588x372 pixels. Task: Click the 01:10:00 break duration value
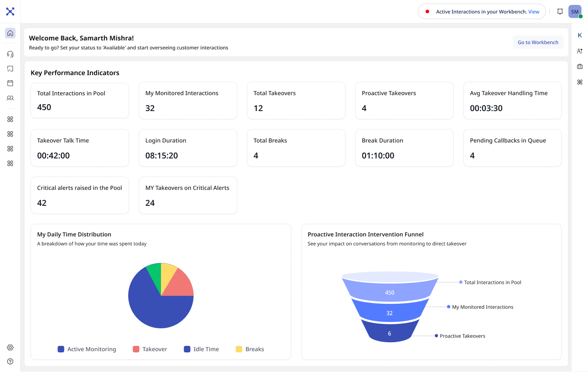click(378, 156)
